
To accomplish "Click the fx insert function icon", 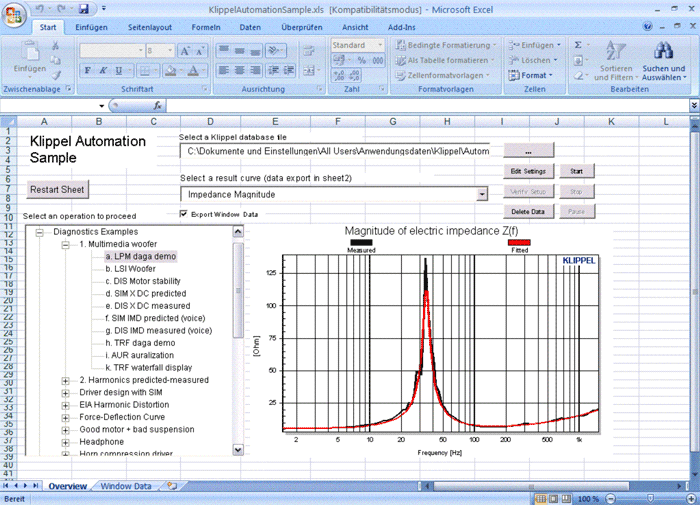I will [x=158, y=106].
